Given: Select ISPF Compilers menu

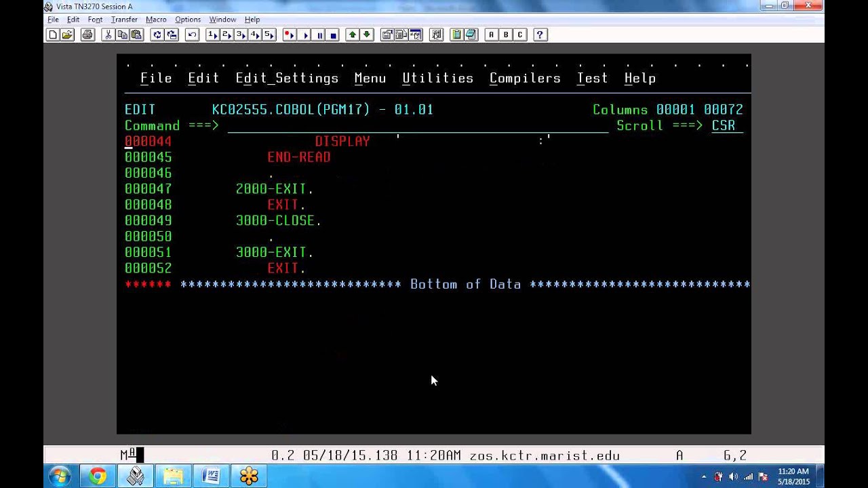Looking at the screenshot, I should click(525, 79).
